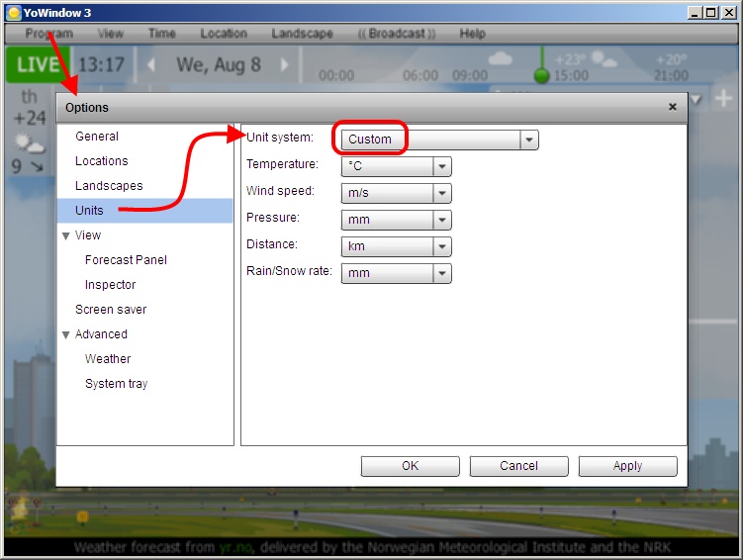Open the Broadcast menu
The height and width of the screenshot is (560, 743).
tap(397, 34)
